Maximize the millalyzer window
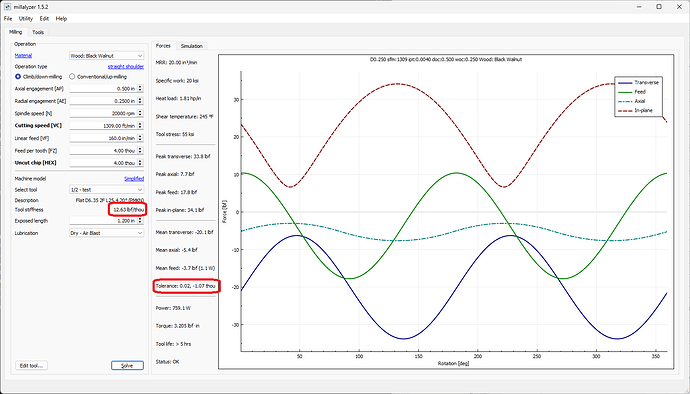690x394 pixels. pos(659,7)
